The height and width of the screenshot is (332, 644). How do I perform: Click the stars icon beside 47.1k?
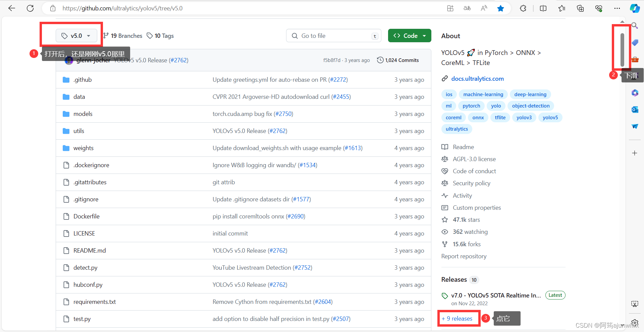445,220
